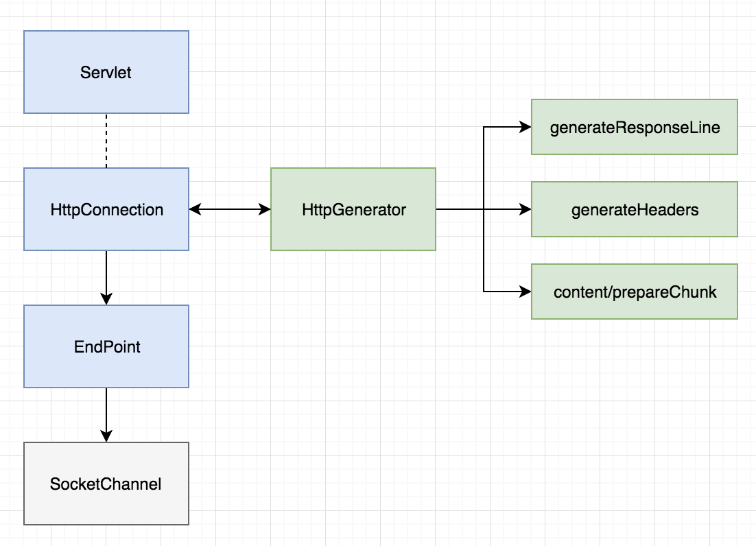Screen dimensions: 756x546
Task: Select the Servlet box
Action: (106, 72)
